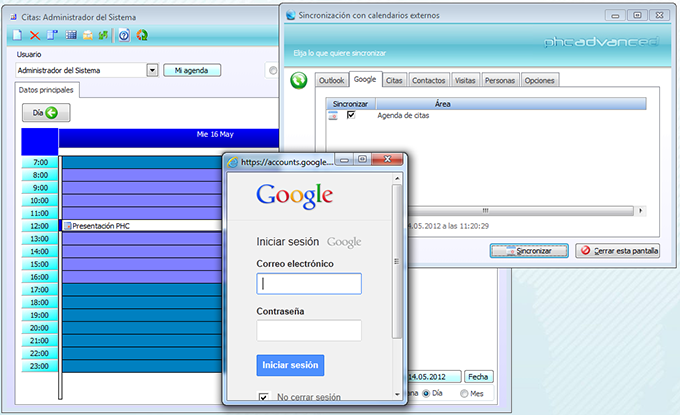
Task: Switch to the Personas tab
Action: (x=500, y=80)
